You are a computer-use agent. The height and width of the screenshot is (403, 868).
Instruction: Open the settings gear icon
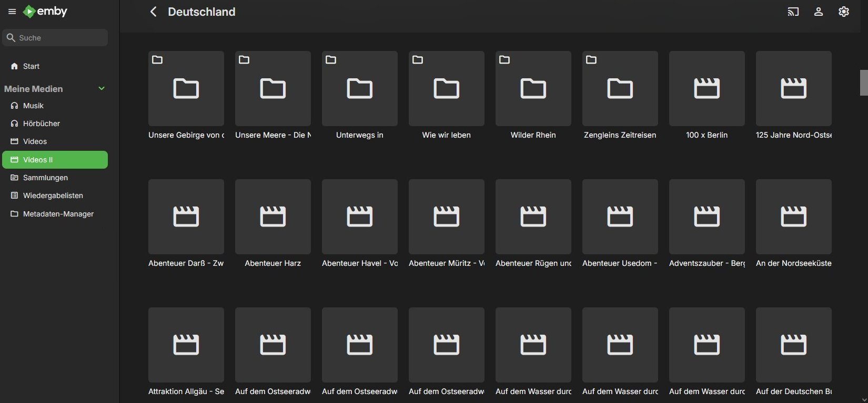tap(843, 12)
